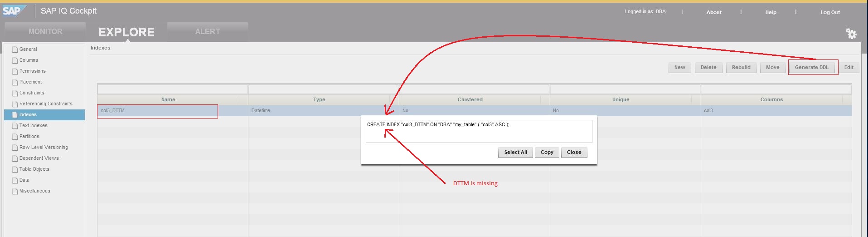
Task: Open the About link
Action: coord(714,12)
